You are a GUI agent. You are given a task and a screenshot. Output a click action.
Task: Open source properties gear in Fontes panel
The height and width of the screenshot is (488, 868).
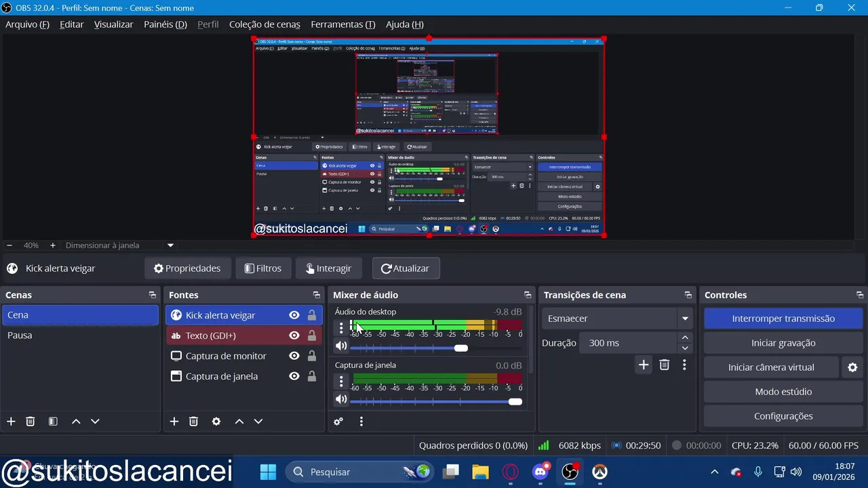[x=216, y=422]
